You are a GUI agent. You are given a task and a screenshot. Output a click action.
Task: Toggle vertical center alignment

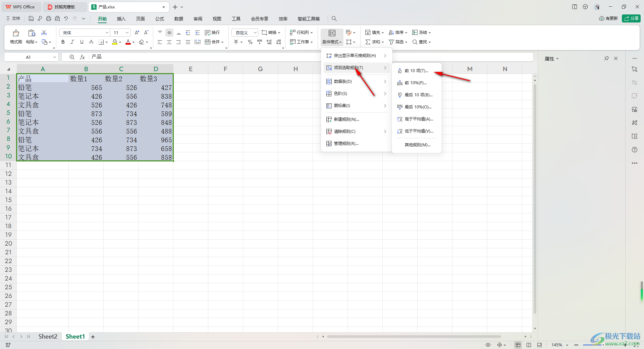tap(169, 33)
